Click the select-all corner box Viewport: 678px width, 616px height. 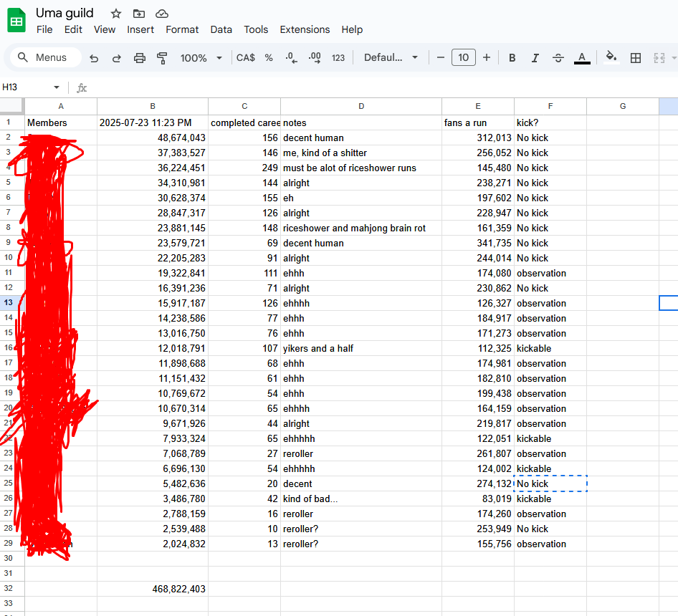click(11, 106)
